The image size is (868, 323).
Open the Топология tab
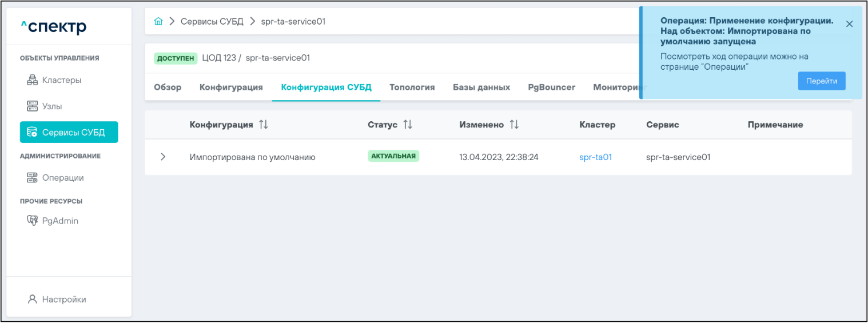[x=412, y=87]
